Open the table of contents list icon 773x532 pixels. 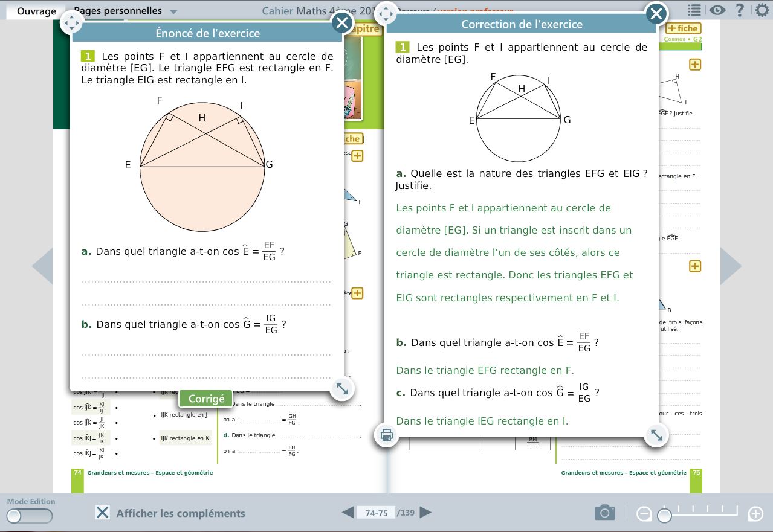tap(694, 10)
